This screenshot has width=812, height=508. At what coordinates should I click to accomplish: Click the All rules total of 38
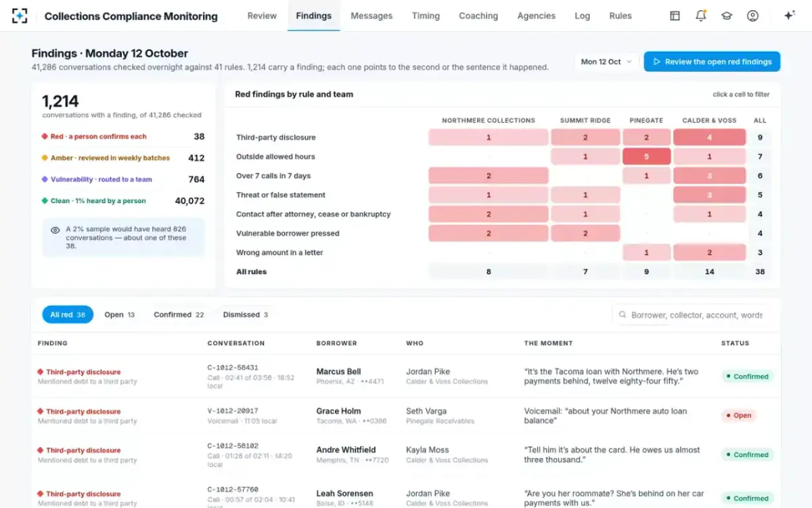click(x=760, y=272)
